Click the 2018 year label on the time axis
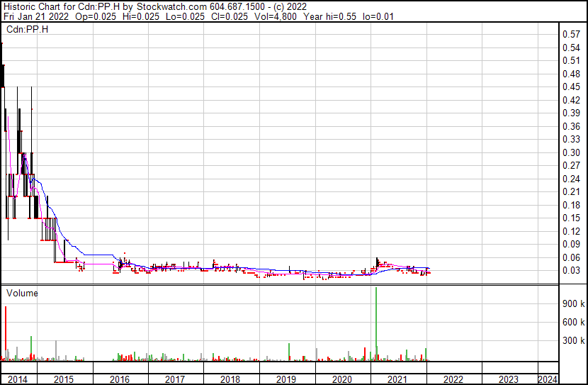Image resolution: width=588 pixels, height=385 pixels. pos(230,379)
